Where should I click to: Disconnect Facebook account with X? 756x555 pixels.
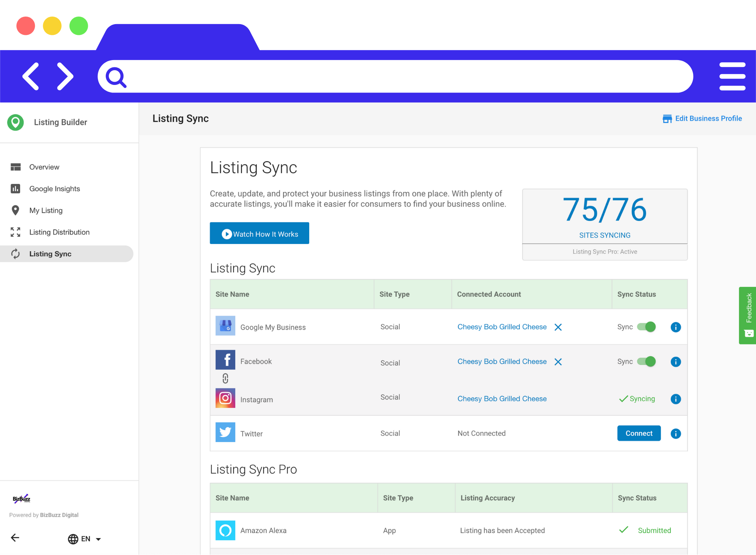click(558, 362)
